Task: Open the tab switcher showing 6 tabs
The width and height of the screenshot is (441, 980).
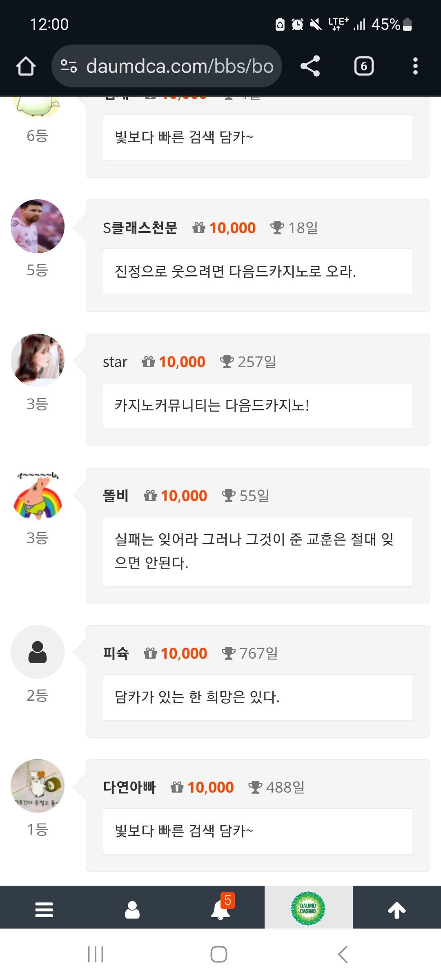Action: 364,66
